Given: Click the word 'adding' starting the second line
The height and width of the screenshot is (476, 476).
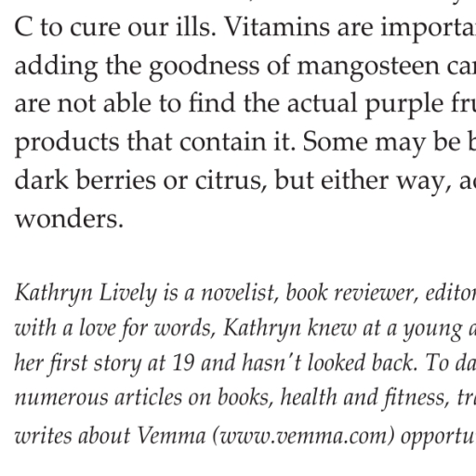Looking at the screenshot, I should click(57, 67).
